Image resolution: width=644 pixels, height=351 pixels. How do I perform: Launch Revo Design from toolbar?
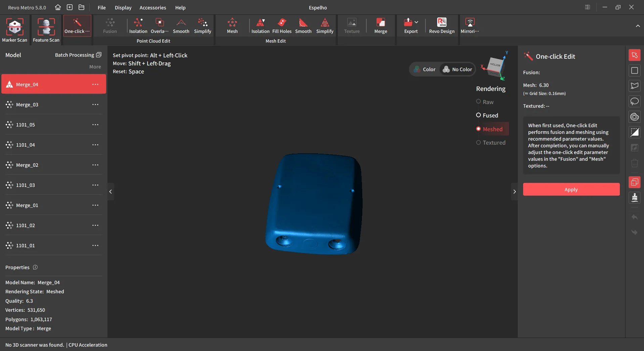point(442,26)
